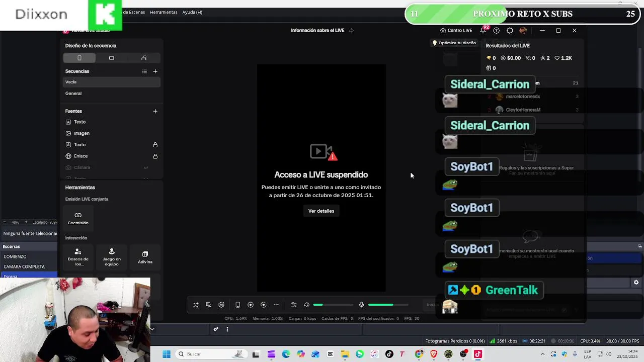Image resolution: width=644 pixels, height=362 pixels.
Task: Open Deseos de los... interaction tool
Action: pyautogui.click(x=78, y=257)
